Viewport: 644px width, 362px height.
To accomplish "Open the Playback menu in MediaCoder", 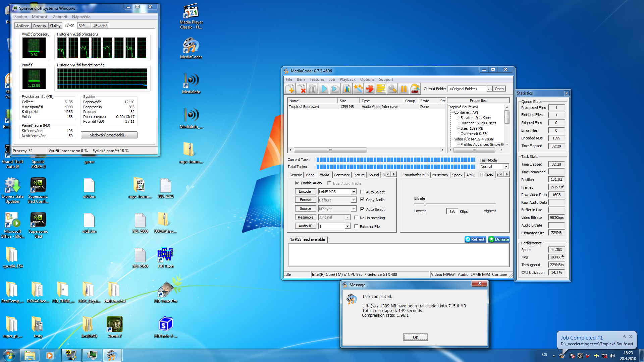I will (x=347, y=79).
